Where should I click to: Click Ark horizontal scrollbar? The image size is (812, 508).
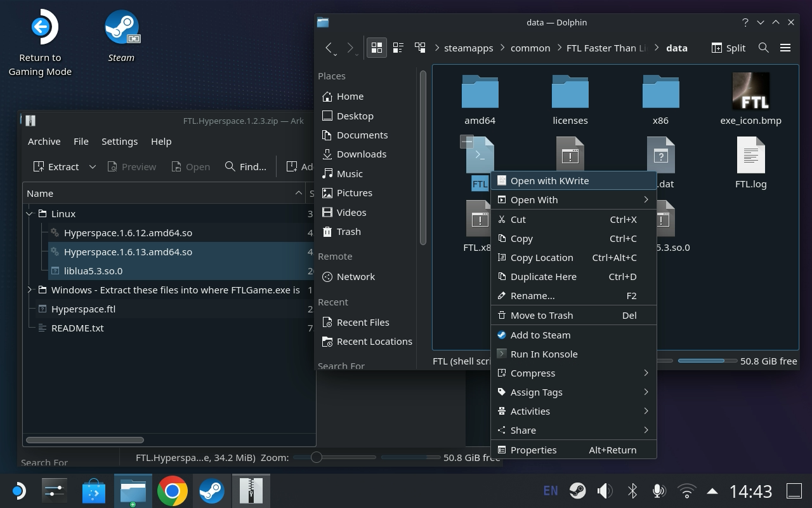click(x=85, y=439)
